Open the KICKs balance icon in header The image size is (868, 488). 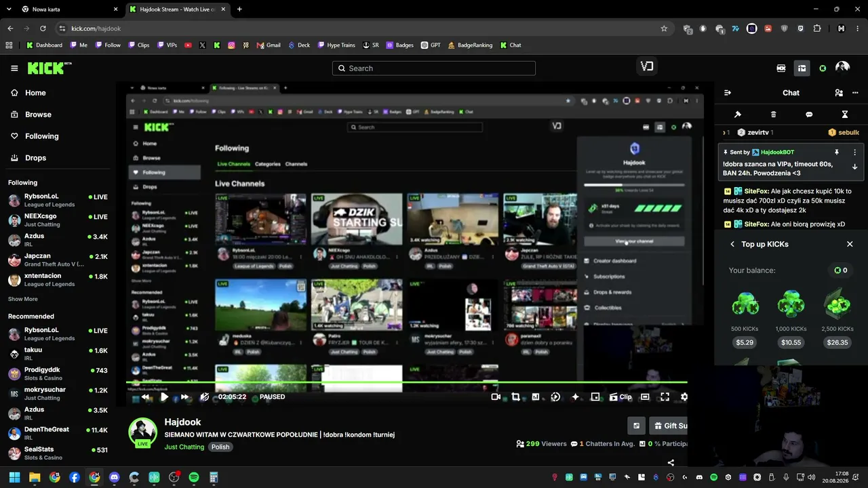click(x=823, y=68)
